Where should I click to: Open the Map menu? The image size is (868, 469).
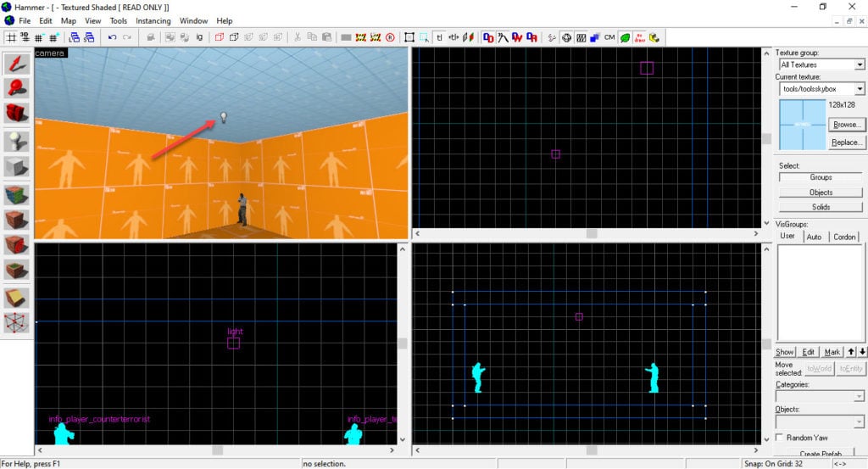(x=69, y=20)
